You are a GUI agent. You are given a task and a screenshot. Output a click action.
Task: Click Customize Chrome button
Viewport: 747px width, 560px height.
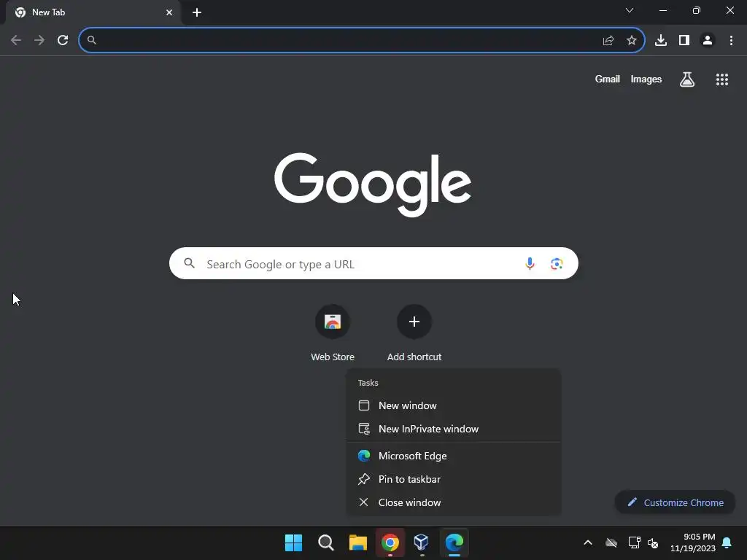(675, 502)
